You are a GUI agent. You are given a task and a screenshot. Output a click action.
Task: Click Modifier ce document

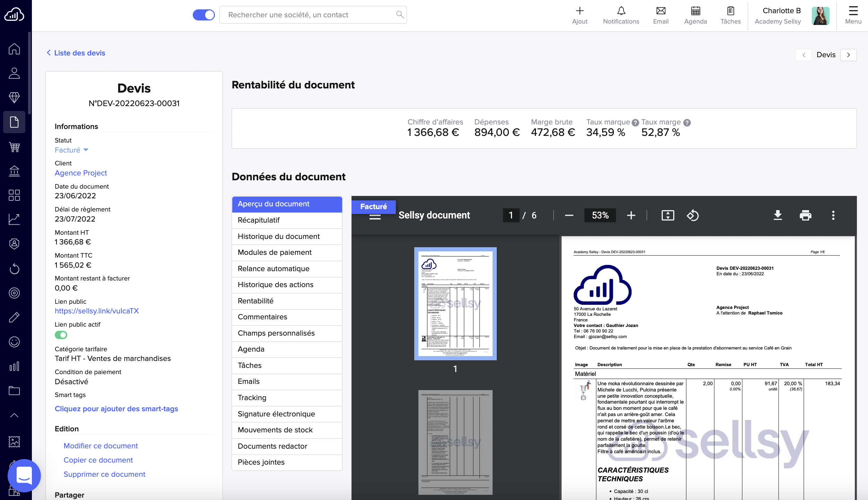(x=101, y=446)
